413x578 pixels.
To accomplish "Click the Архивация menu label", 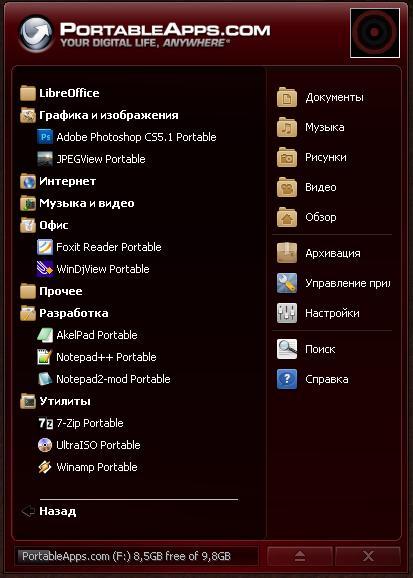I will coord(333,253).
